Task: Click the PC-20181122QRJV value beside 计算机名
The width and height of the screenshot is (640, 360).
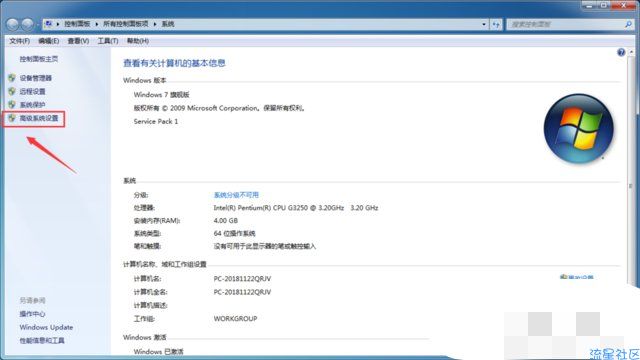Action: (x=242, y=279)
